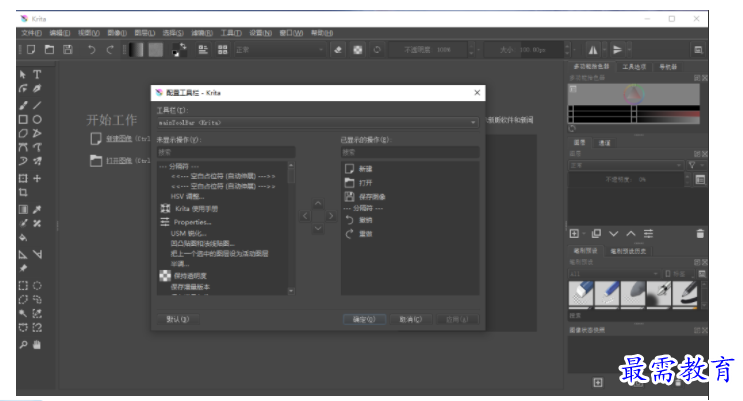Click the 确定(O) button
This screenshot has height=401, width=743.
point(364,319)
